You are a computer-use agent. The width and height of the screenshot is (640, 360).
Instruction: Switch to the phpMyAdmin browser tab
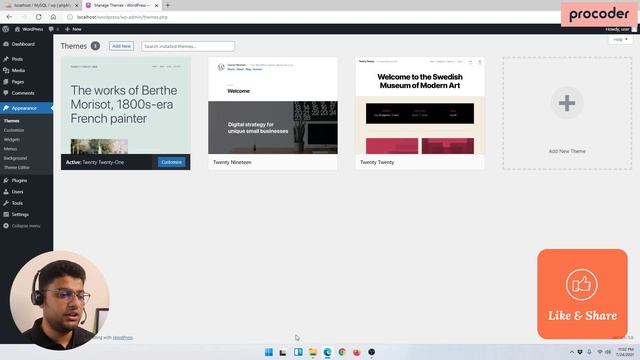(x=42, y=5)
